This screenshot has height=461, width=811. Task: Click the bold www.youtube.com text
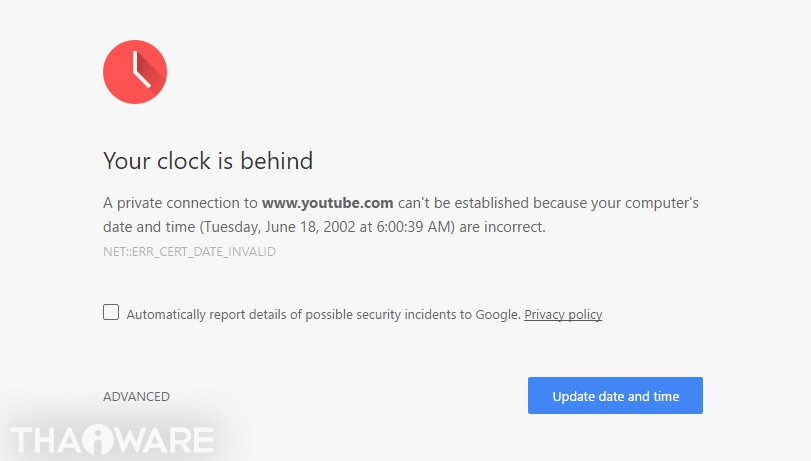click(x=327, y=203)
